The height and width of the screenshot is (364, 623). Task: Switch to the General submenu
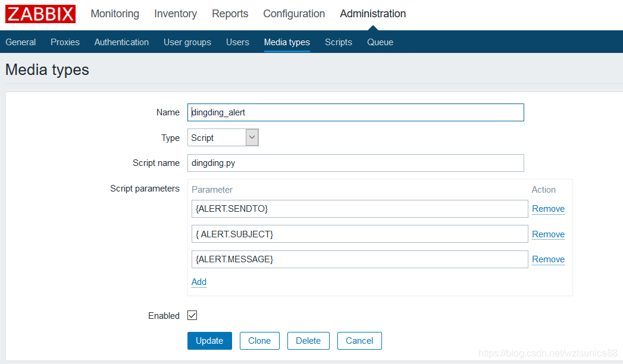21,42
